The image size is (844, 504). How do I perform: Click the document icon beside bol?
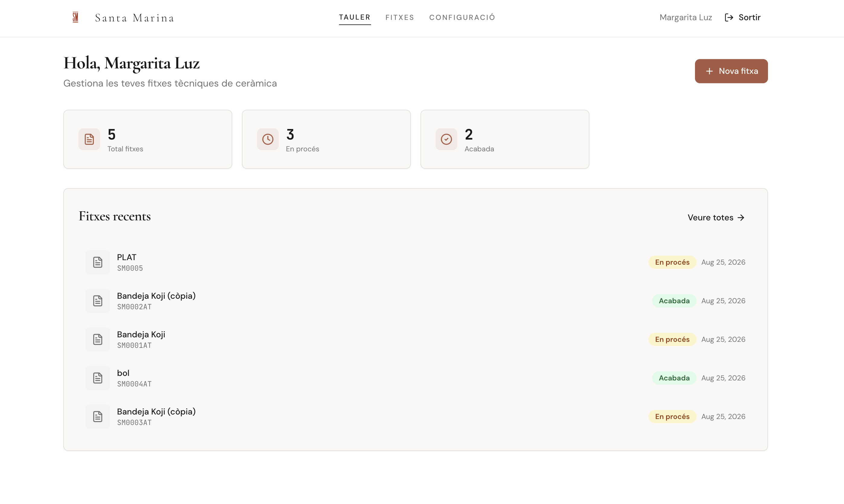97,378
